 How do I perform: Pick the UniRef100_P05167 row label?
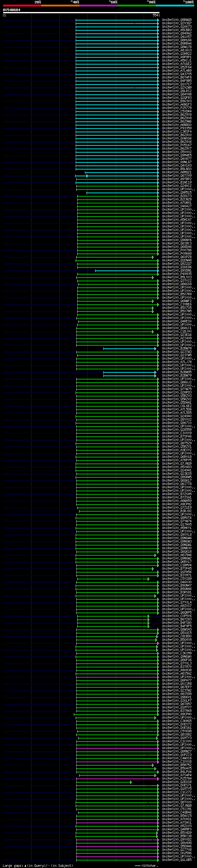[177, 145]
